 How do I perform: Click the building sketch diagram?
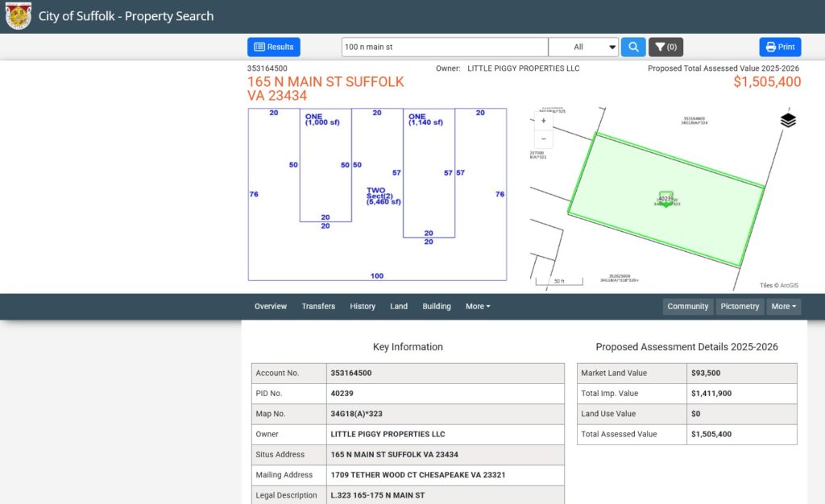[377, 195]
